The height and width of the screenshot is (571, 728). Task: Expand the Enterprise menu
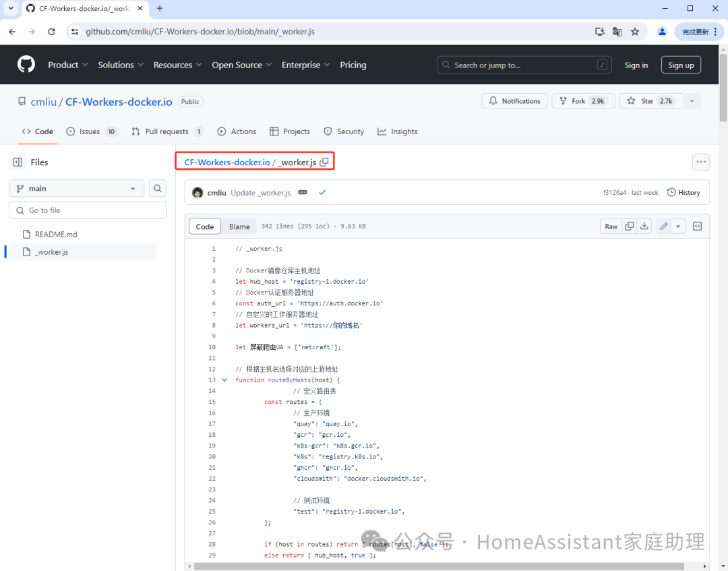pos(305,65)
